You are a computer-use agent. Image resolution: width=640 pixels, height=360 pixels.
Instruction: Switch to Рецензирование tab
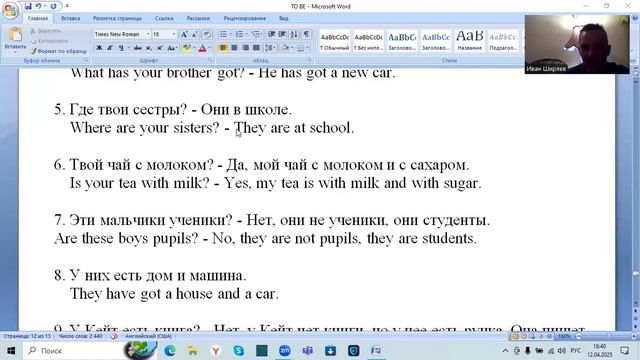tap(244, 18)
